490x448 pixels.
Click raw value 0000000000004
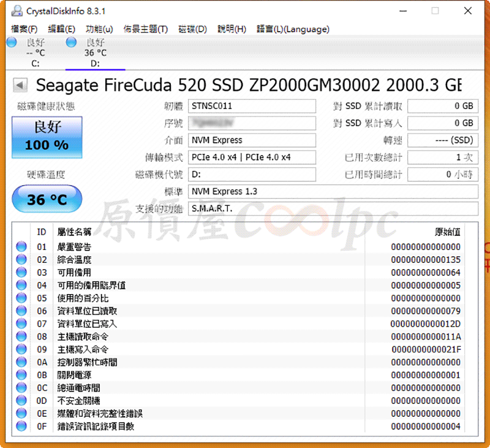426,426
